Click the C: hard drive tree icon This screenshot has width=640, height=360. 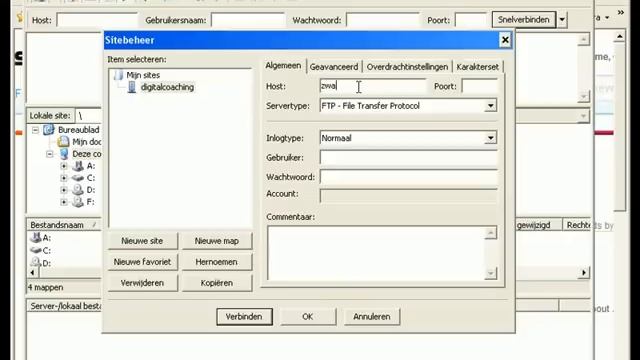coord(78,178)
